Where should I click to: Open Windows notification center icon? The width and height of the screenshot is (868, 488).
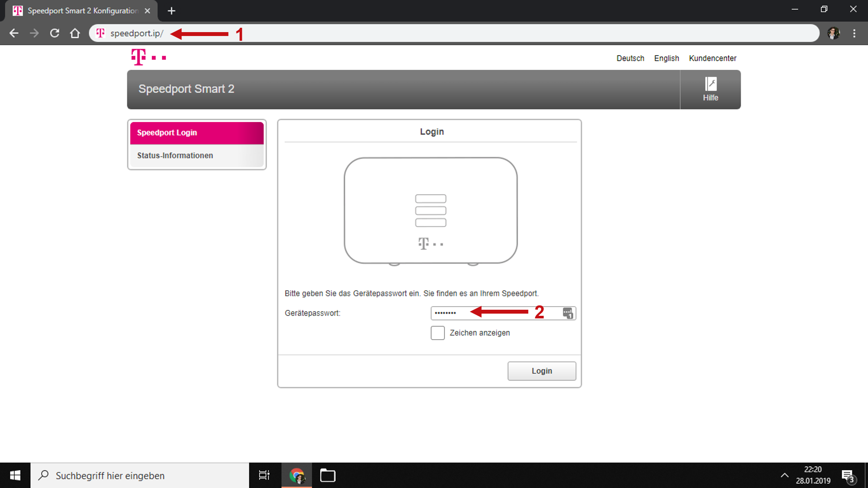coord(847,475)
